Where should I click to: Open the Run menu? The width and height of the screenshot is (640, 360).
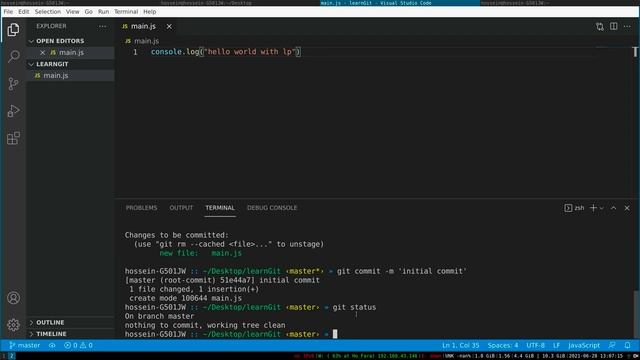coord(104,12)
